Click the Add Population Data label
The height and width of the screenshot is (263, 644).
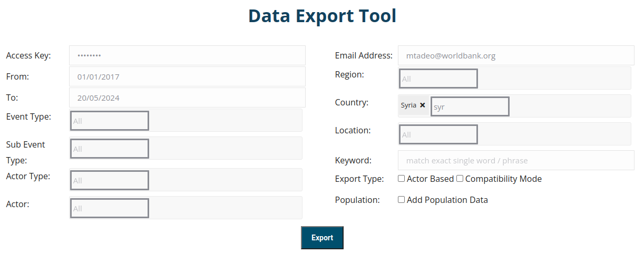[x=447, y=200]
